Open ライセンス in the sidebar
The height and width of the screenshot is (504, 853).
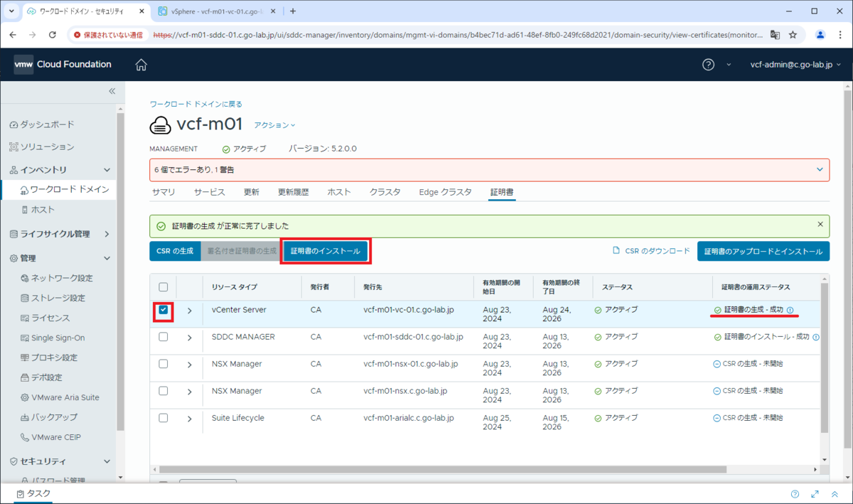pos(50,318)
